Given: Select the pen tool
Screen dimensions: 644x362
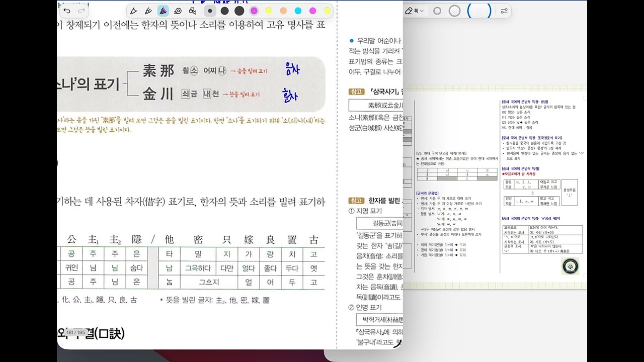Looking at the screenshot, I should point(134,11).
